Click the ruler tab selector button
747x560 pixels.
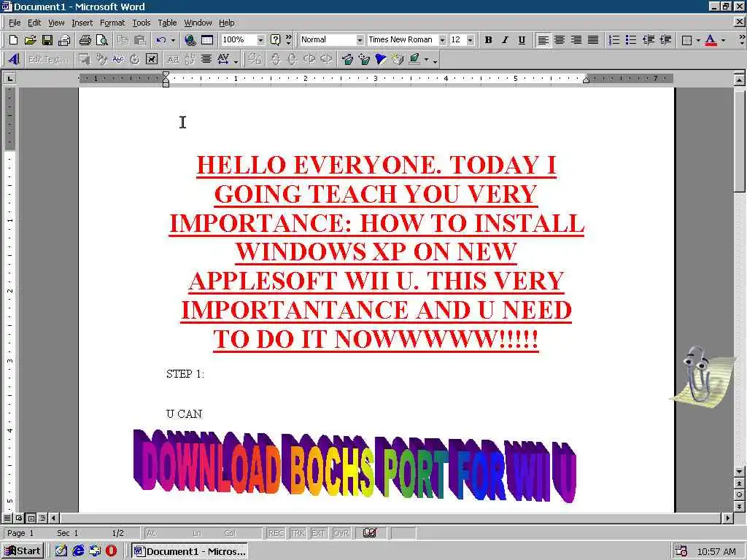pos(9,78)
